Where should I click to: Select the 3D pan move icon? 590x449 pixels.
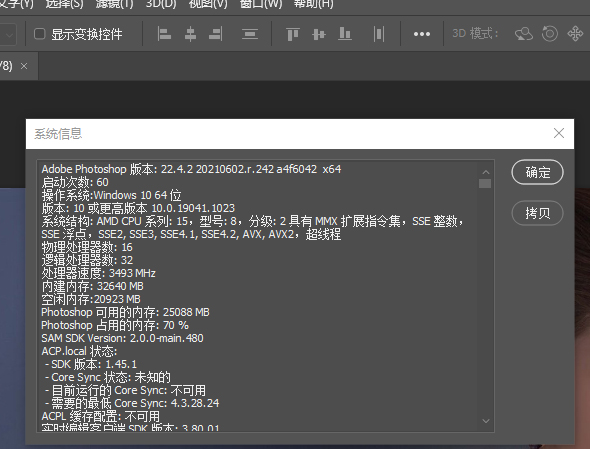(x=575, y=34)
